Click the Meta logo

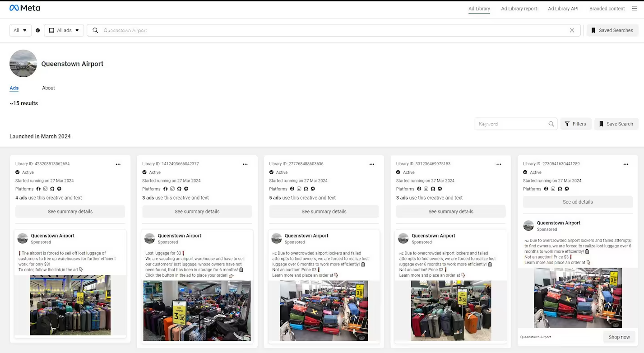pos(25,8)
